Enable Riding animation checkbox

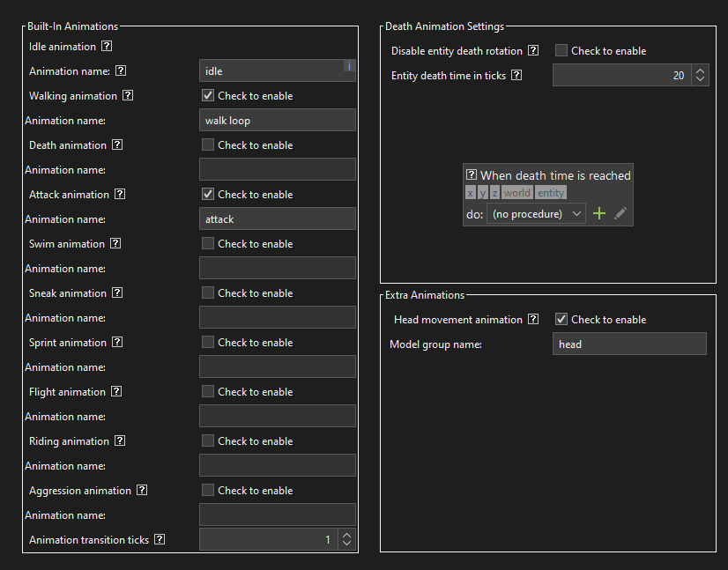tap(208, 440)
